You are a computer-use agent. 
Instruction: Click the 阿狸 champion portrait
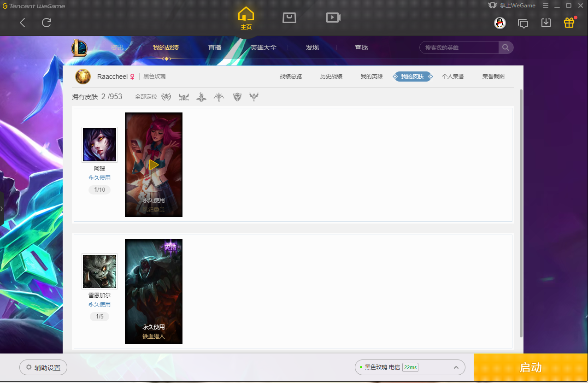100,145
